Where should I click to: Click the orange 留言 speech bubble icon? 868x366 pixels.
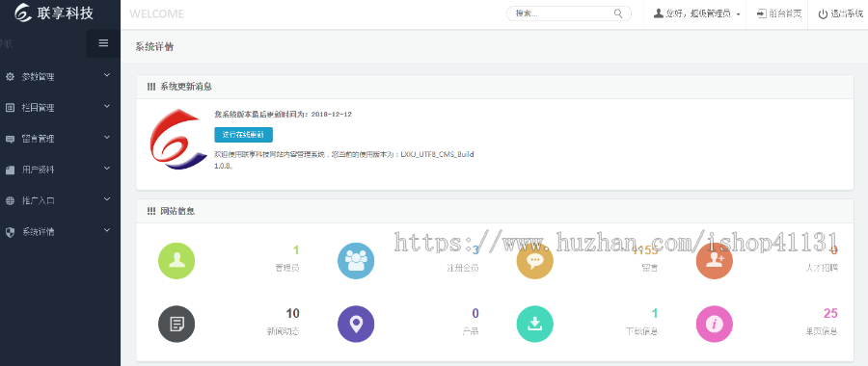point(534,261)
